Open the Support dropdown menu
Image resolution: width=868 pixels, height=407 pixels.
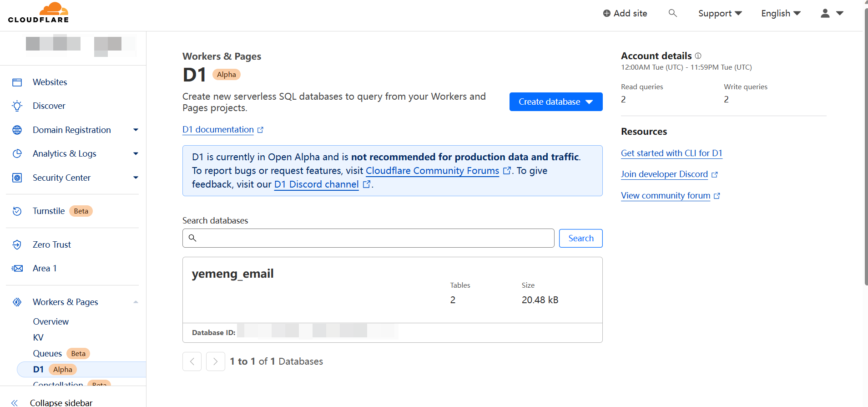[x=720, y=14]
